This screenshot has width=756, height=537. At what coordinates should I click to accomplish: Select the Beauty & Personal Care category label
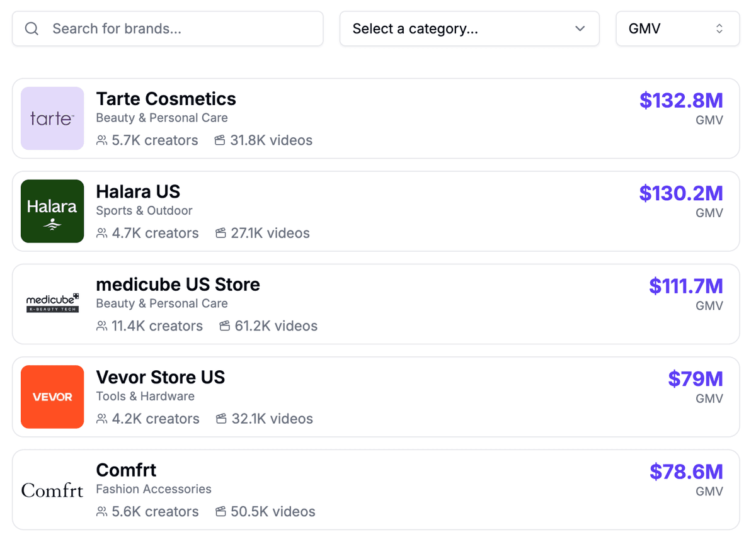click(x=162, y=118)
